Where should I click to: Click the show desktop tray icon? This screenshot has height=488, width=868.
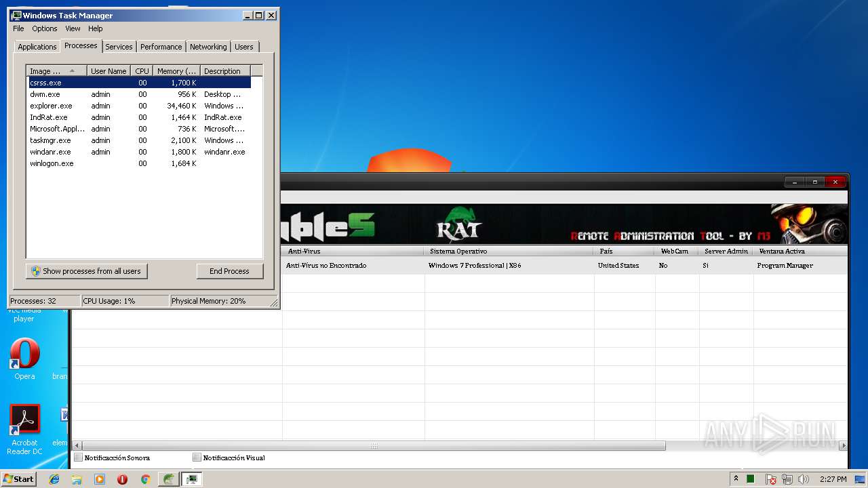pyautogui.click(x=861, y=479)
